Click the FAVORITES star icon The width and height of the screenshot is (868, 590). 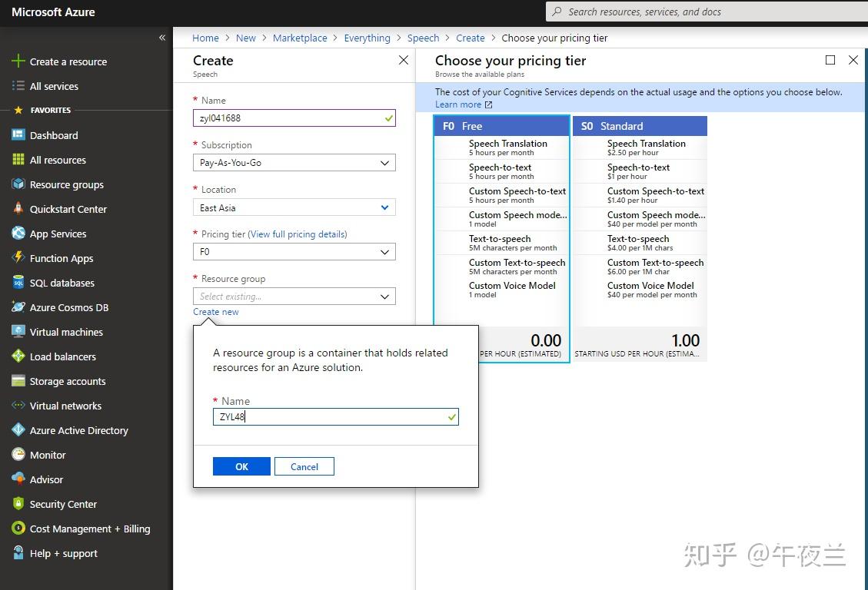[x=18, y=110]
